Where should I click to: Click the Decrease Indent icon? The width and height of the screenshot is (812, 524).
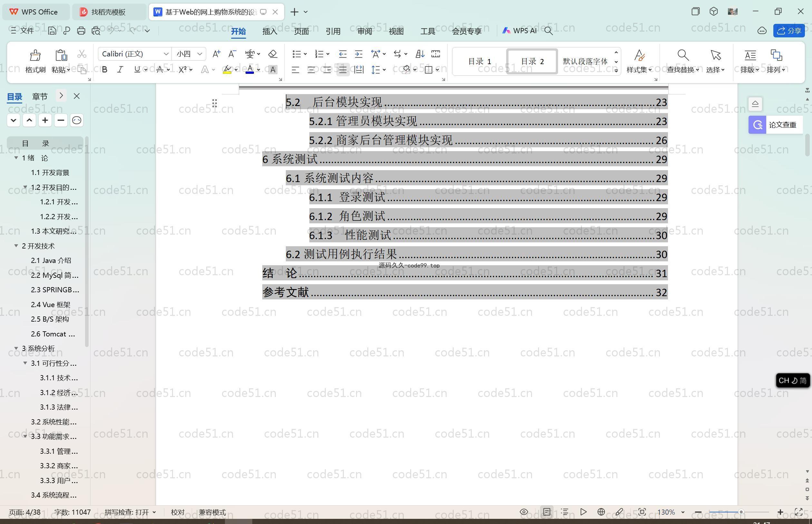(x=343, y=54)
